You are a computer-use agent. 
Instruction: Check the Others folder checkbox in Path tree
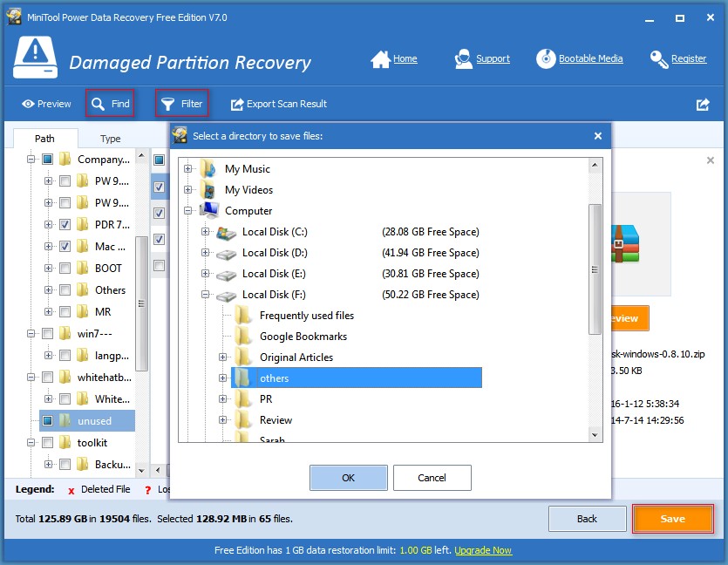click(65, 290)
